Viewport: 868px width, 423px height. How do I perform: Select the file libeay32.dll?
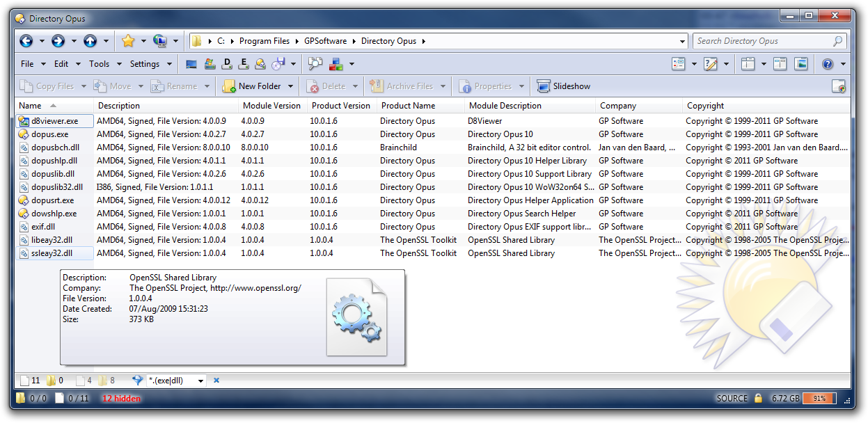pos(52,240)
